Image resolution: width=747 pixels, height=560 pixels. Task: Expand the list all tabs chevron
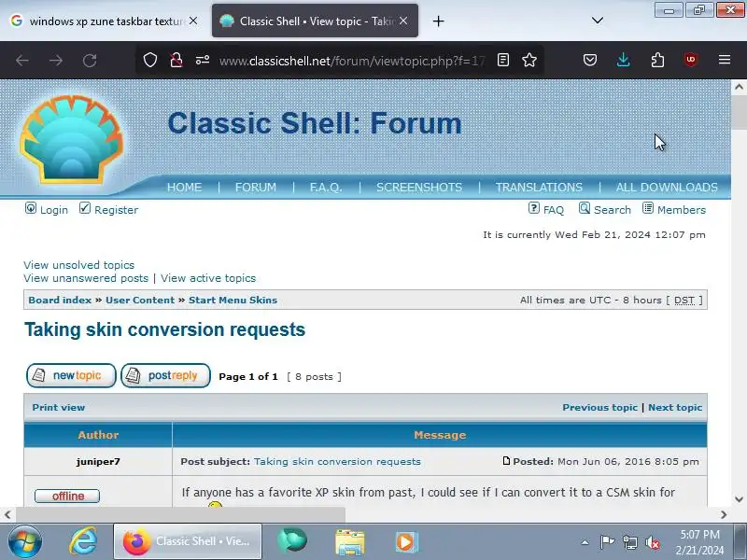point(598,21)
